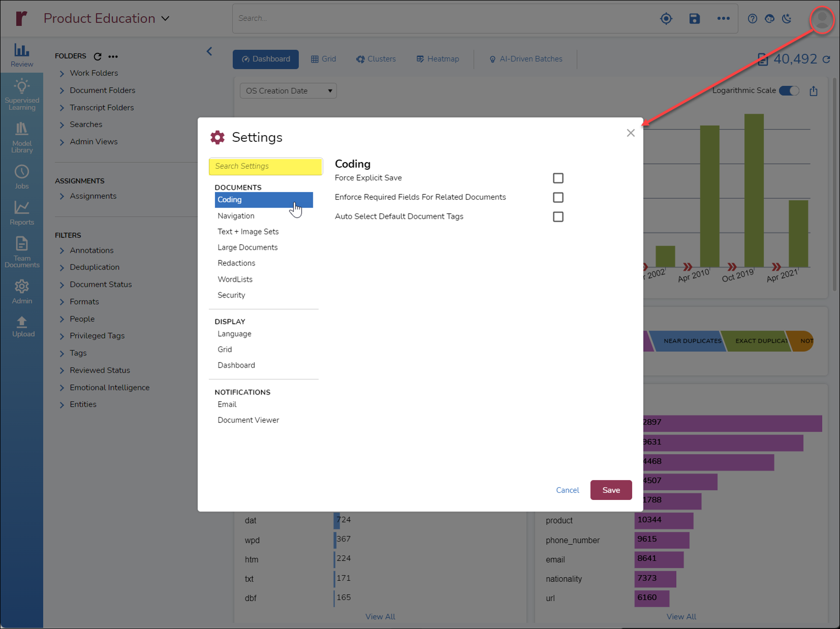The height and width of the screenshot is (629, 840).
Task: Switch to the Dashboard tab
Action: point(266,59)
